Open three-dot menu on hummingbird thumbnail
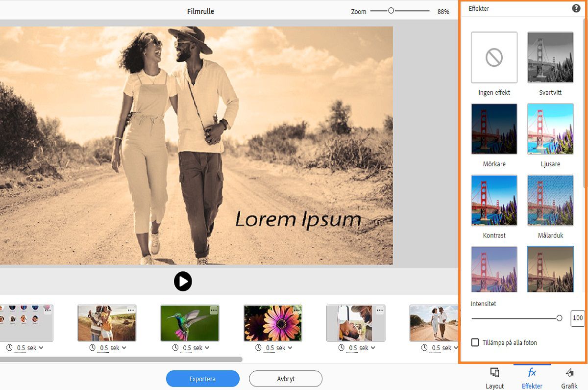This screenshot has height=390, width=588. (x=214, y=310)
